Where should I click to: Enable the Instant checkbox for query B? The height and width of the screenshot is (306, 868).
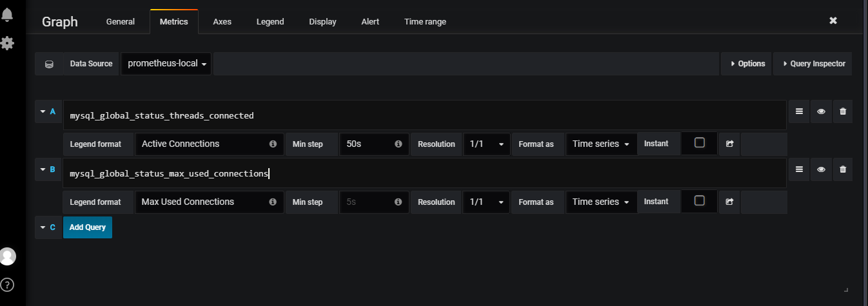click(699, 201)
